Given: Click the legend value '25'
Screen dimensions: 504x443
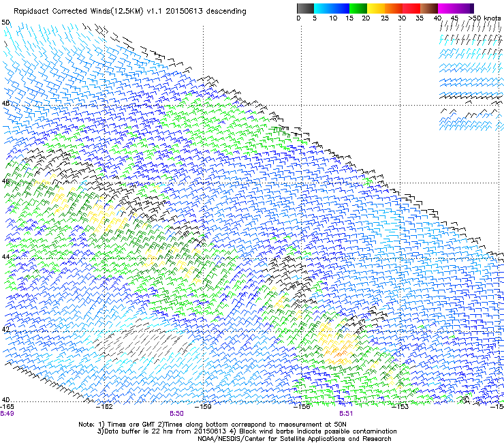Looking at the screenshot, I should point(385,18).
